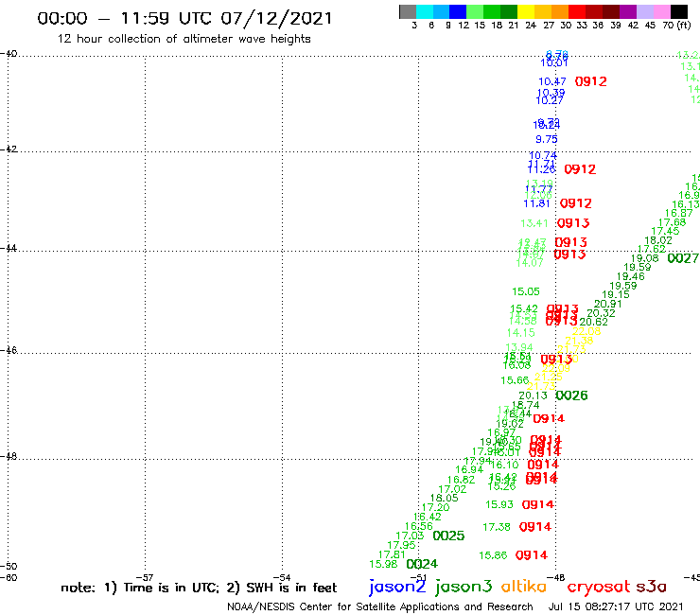
Task: Click the jason3 satellite legend label
Action: click(464, 587)
